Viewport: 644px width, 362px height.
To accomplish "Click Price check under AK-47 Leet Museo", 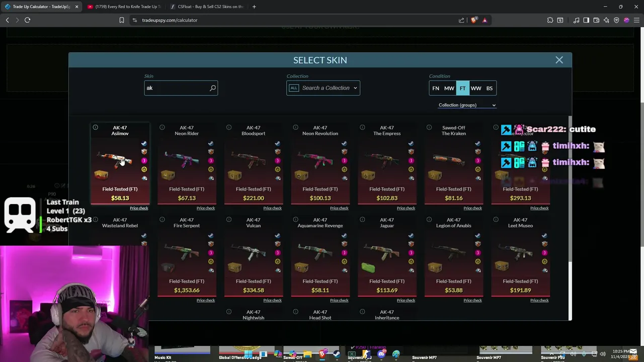I will [539, 300].
